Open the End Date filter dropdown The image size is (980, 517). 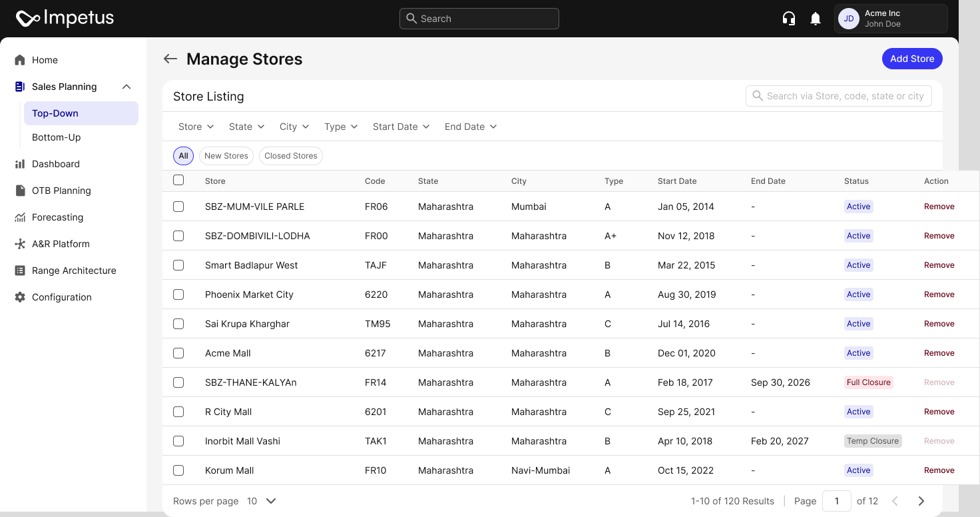coord(471,127)
